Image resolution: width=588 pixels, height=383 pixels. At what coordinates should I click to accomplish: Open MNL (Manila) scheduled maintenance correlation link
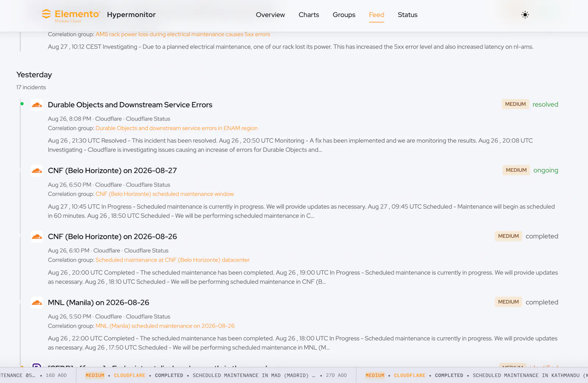[x=165, y=326]
